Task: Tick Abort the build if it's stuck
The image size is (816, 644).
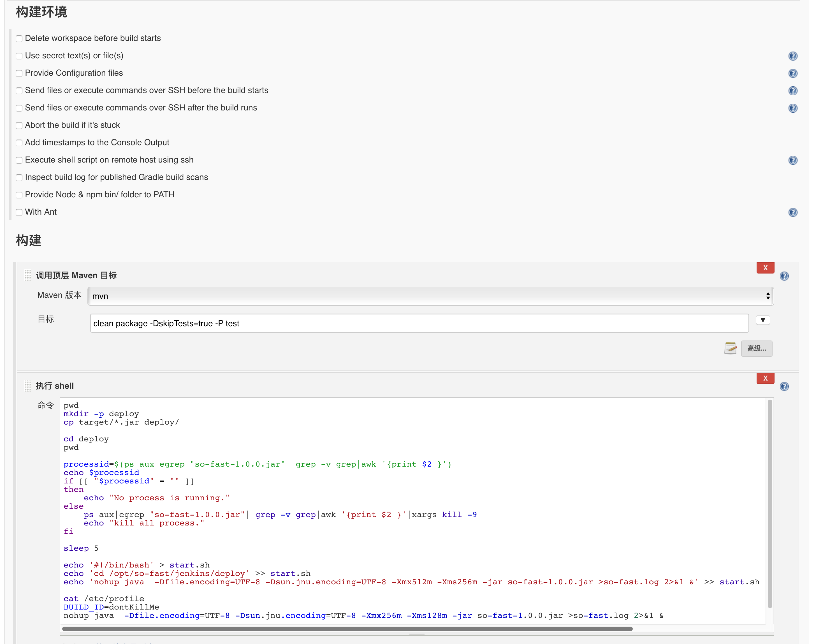Action: pos(19,126)
